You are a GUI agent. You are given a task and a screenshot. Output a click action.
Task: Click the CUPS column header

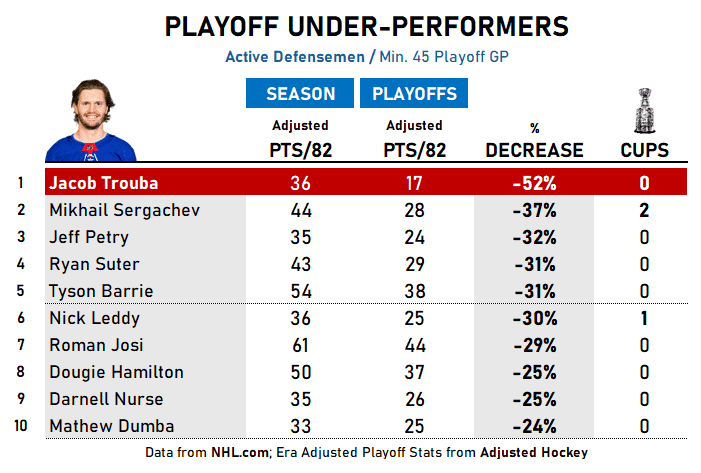coord(644,150)
